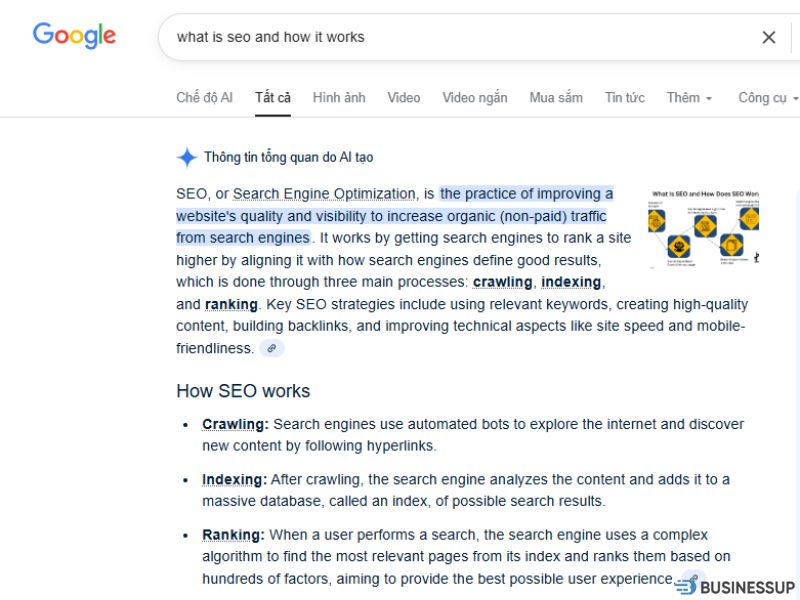The image size is (800, 600).
Task: Switch to the Chế độ AI tab
Action: [204, 97]
